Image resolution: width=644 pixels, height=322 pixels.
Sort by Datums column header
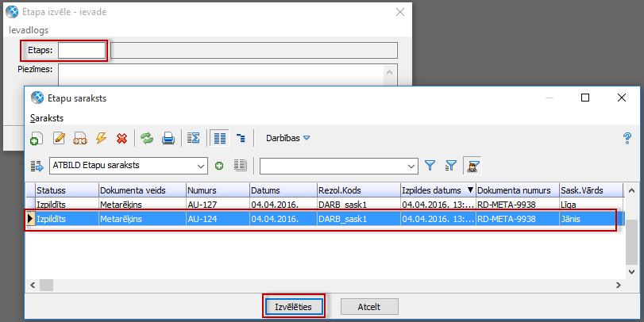[x=283, y=190]
